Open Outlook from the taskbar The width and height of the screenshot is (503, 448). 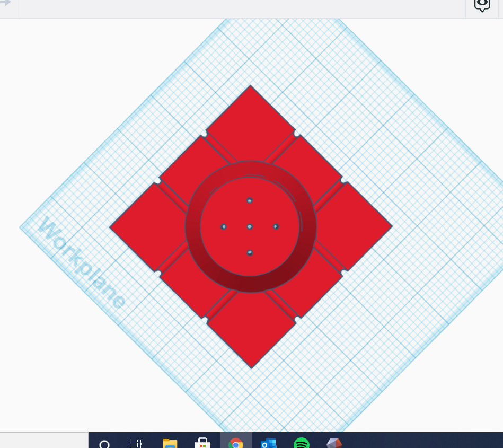[x=269, y=443]
